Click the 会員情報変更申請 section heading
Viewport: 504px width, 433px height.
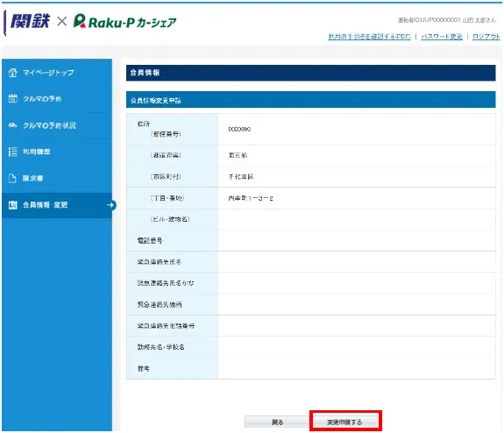click(x=156, y=101)
